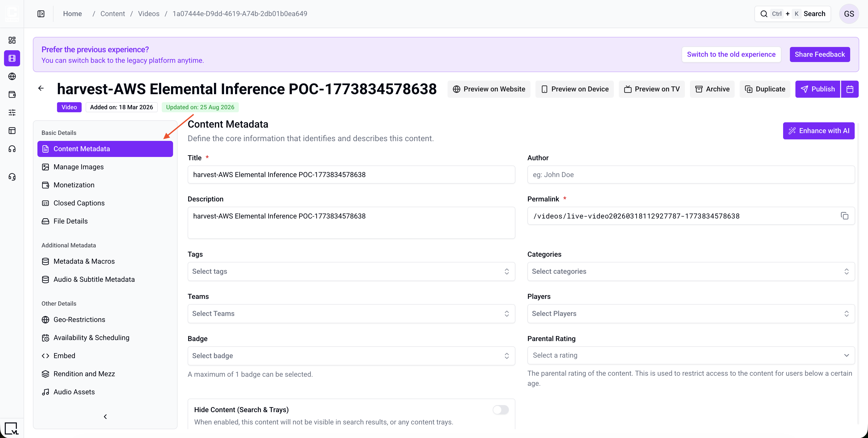Open Audio Assets section

point(105,392)
